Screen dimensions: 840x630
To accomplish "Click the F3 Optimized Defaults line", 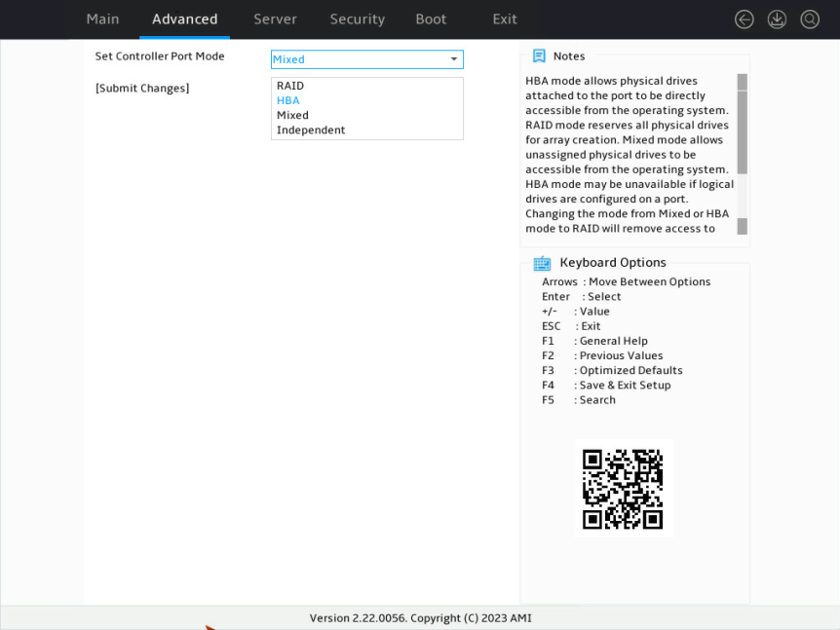I will [x=612, y=370].
